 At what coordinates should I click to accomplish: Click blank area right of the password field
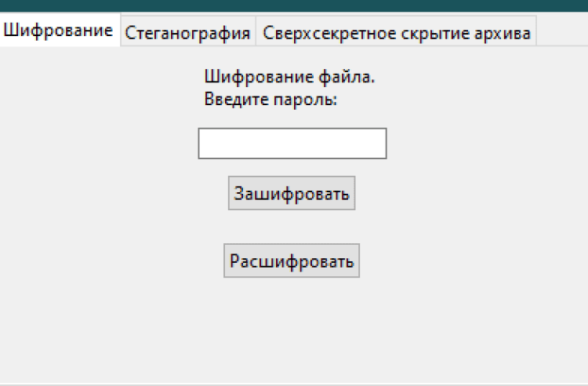pyautogui.click(x=486, y=144)
